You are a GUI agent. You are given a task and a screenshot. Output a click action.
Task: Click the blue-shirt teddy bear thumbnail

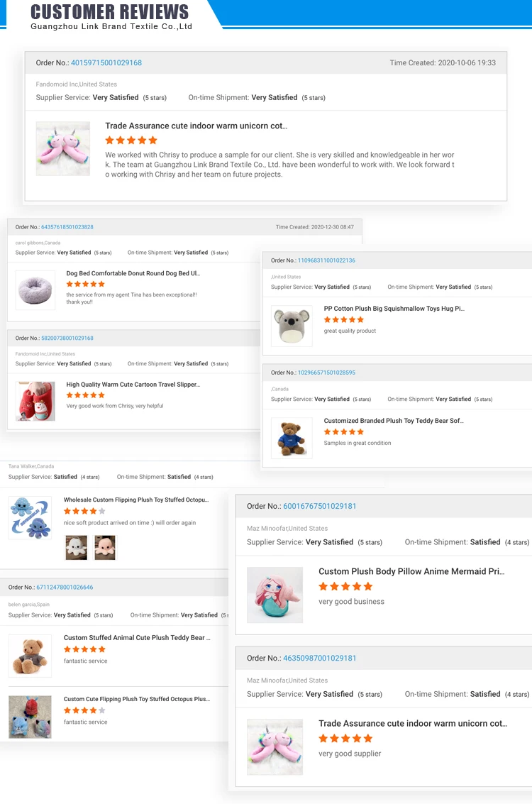[x=292, y=438]
